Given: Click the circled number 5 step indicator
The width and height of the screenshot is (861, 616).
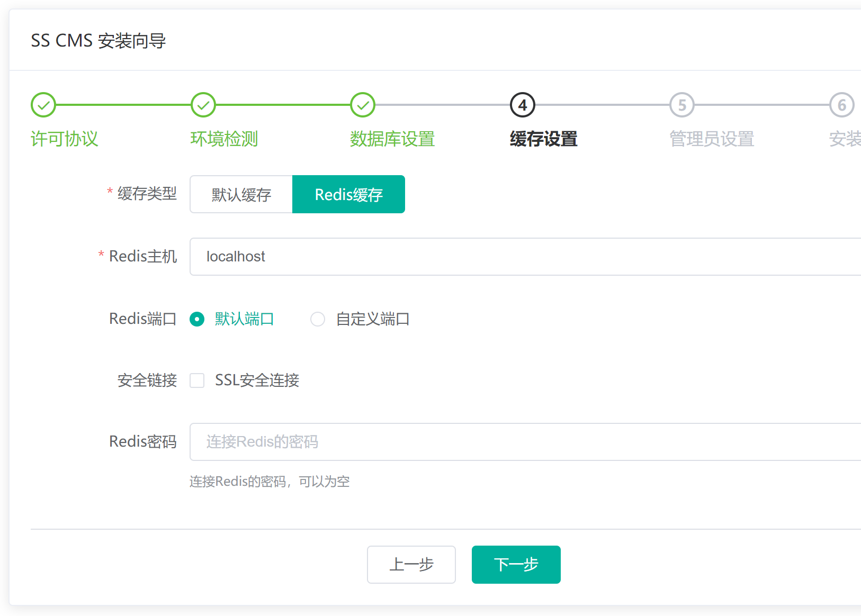Looking at the screenshot, I should 682,104.
